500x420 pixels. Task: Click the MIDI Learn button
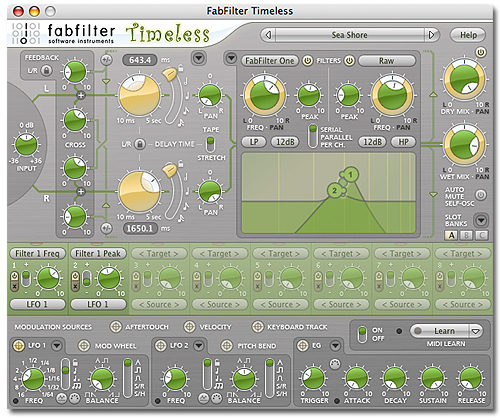(x=440, y=331)
